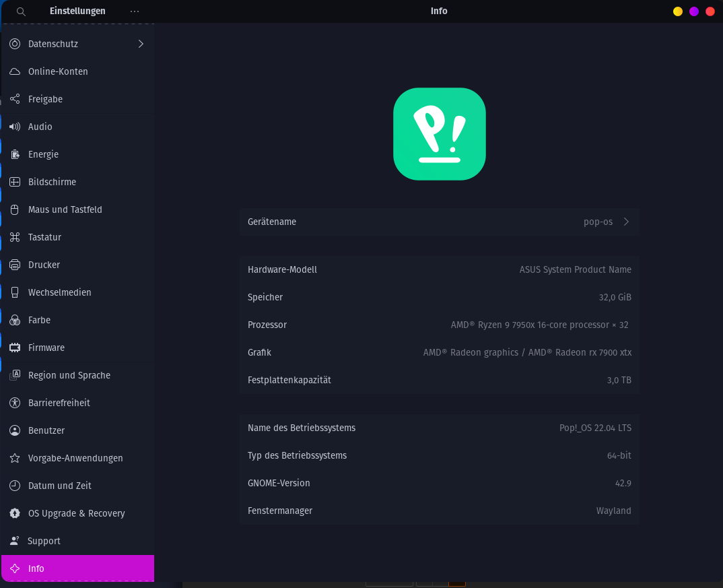The image size is (723, 588).
Task: Open Tastatur settings
Action: coord(78,237)
